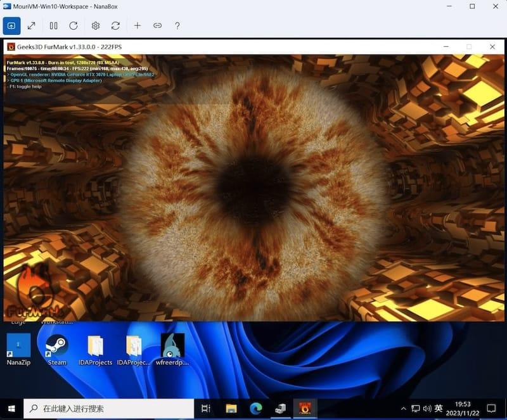Image resolution: width=507 pixels, height=420 pixels.
Task: Select the first IDAProjects desktop folder
Action: [96, 350]
